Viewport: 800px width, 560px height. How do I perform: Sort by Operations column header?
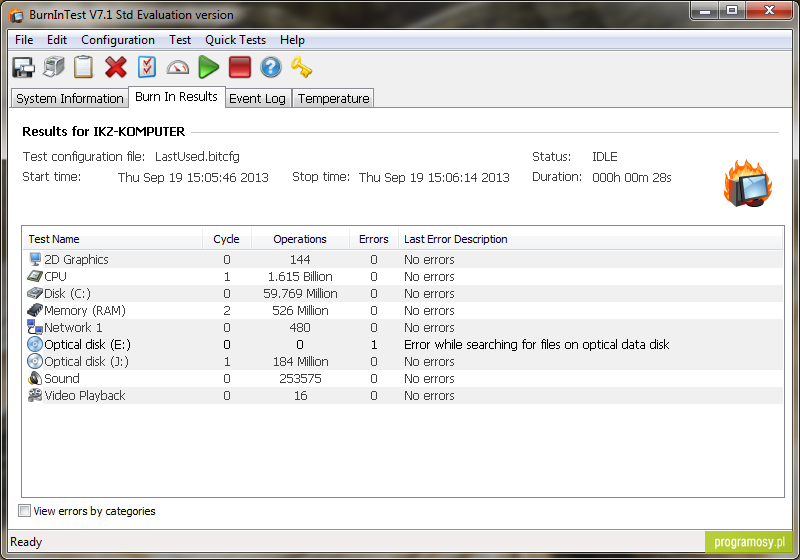(x=300, y=239)
